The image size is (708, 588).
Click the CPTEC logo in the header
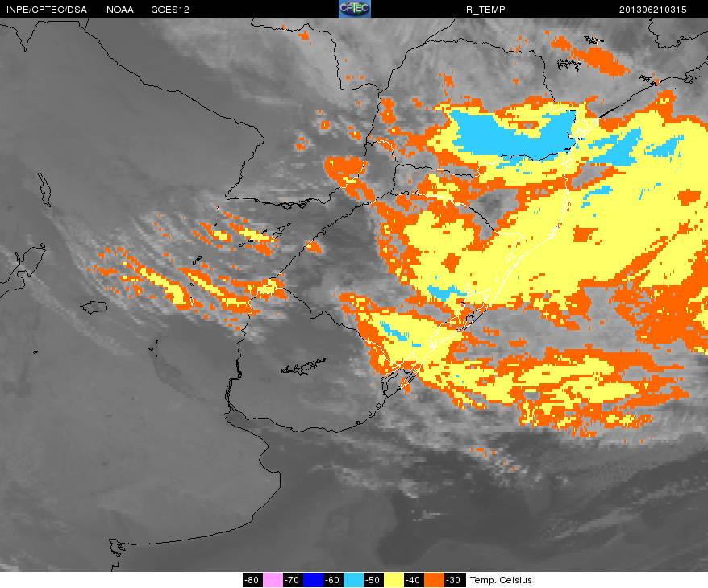pos(355,9)
